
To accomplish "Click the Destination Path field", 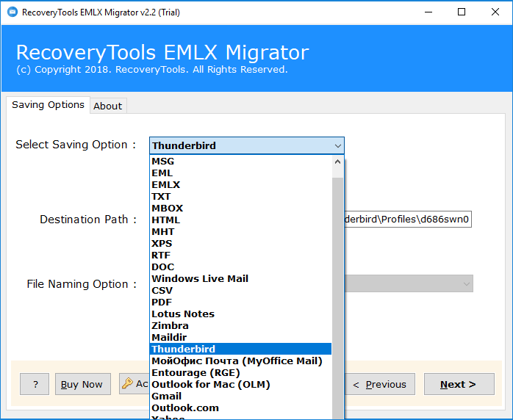I will point(408,220).
